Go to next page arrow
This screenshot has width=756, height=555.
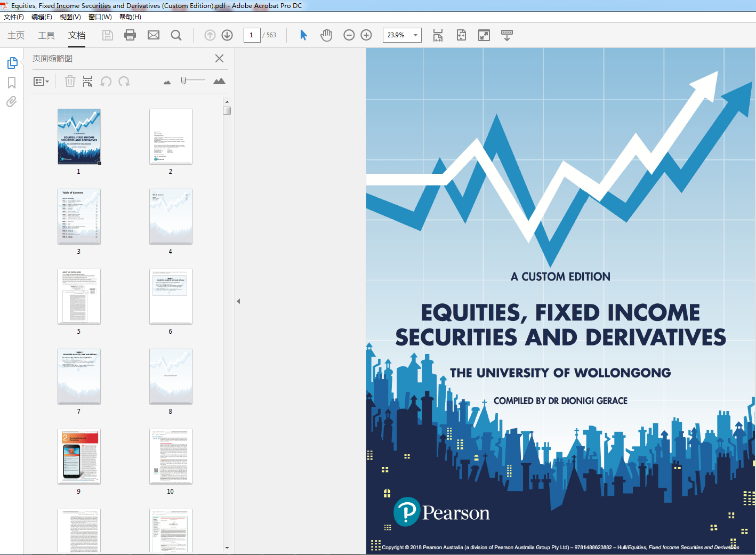tap(227, 35)
